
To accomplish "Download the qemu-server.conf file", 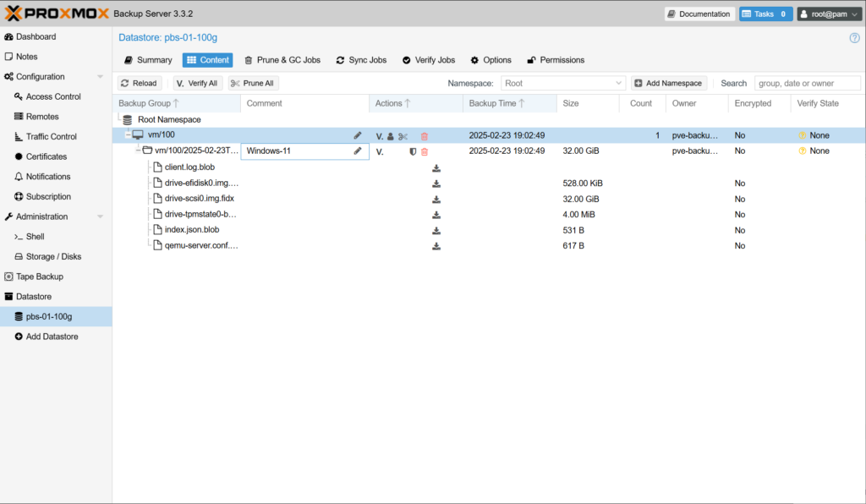I will point(436,246).
